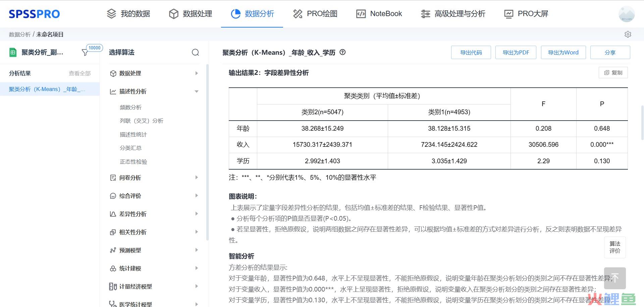Click the 30506.596 F value cell
The height and width of the screenshot is (307, 644).
(x=543, y=144)
